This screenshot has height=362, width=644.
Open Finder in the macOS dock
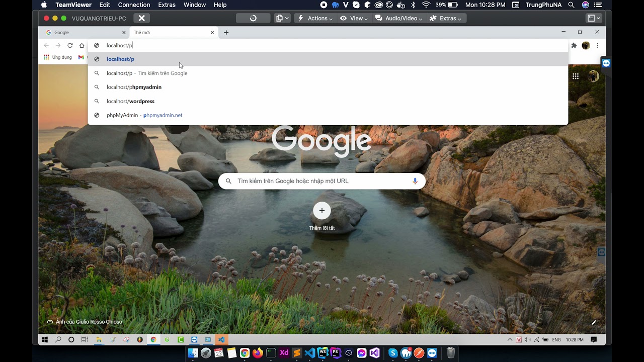pos(193,353)
